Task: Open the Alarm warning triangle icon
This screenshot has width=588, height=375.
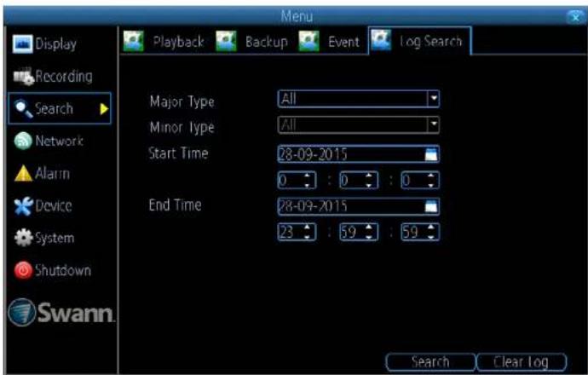Action: [23, 174]
